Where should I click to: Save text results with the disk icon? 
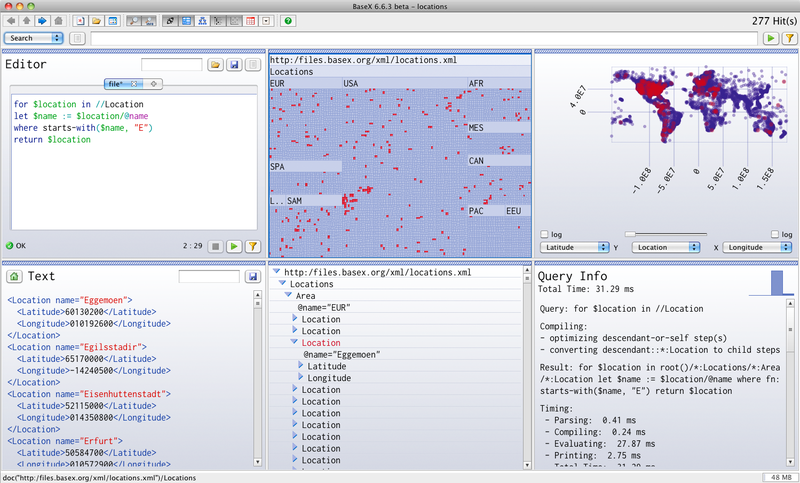(x=252, y=276)
